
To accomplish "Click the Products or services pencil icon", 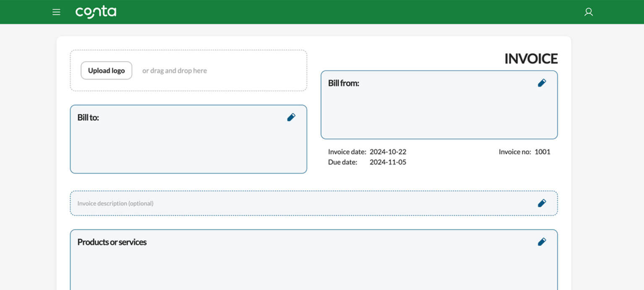I will tap(542, 242).
